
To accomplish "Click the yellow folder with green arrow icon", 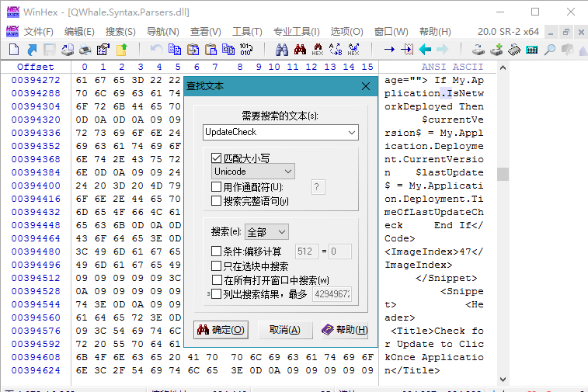I will coord(121,49).
